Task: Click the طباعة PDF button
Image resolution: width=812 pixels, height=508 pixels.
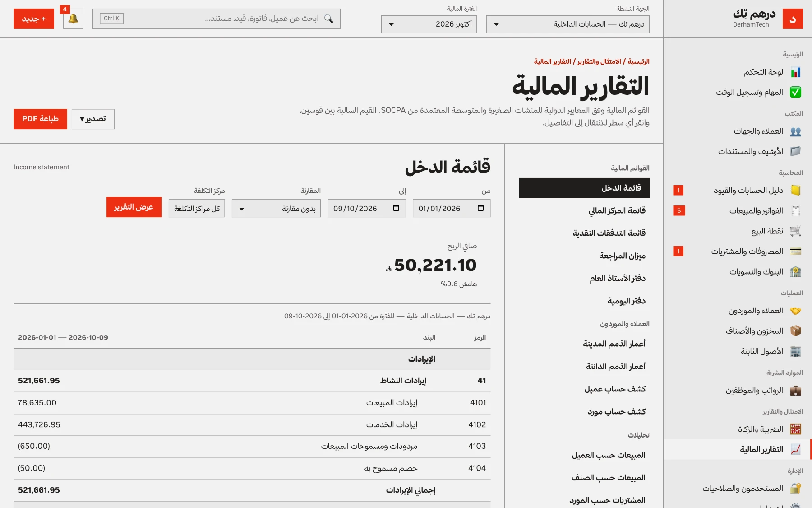Action: coord(40,119)
